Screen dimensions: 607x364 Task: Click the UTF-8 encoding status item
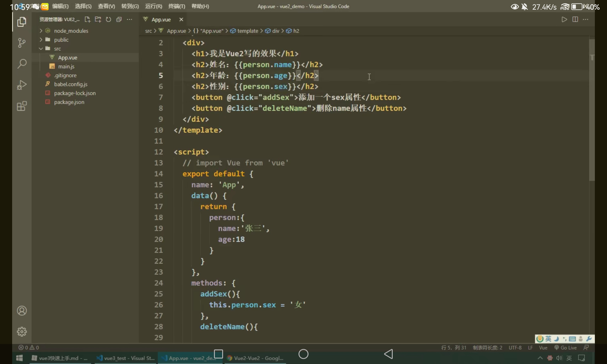click(x=515, y=348)
